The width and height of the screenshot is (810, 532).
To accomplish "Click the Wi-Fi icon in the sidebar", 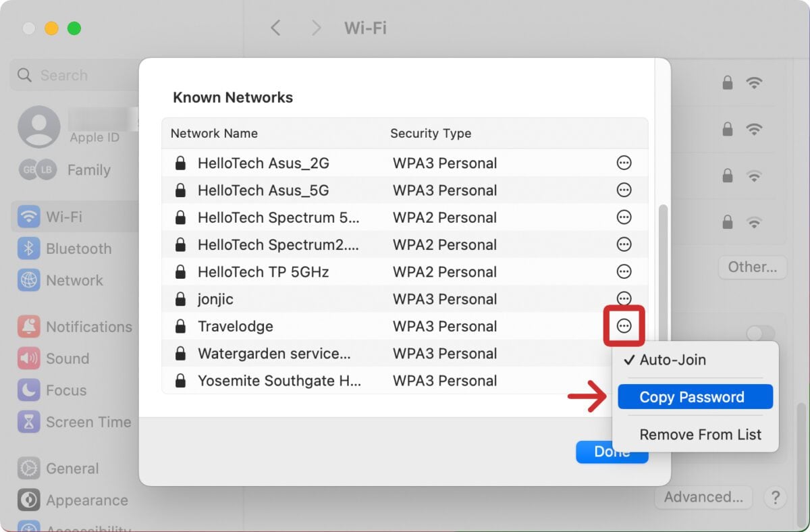I will click(x=28, y=217).
